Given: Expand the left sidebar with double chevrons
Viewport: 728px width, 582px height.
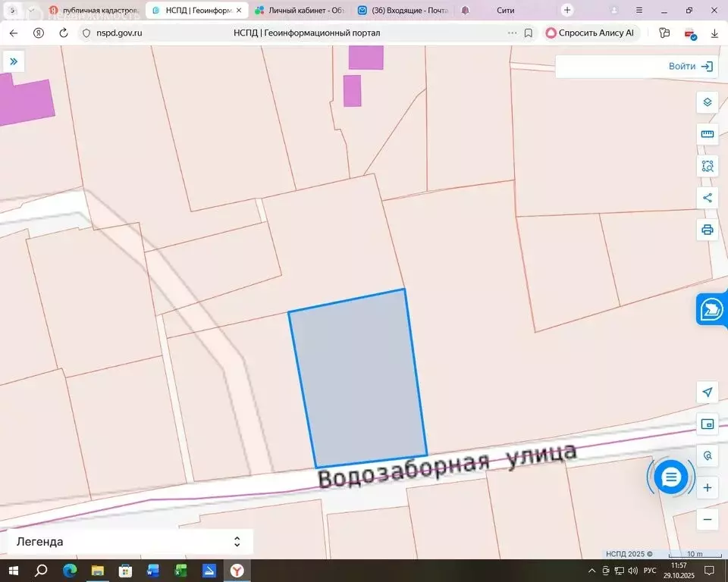Looking at the screenshot, I should (x=14, y=61).
